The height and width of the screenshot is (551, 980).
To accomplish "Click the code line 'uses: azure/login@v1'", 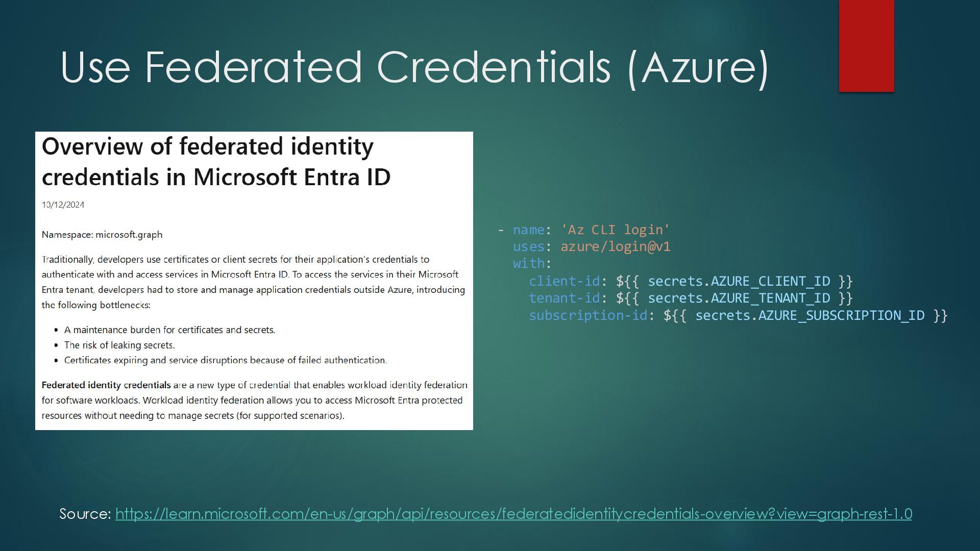I will 592,246.
